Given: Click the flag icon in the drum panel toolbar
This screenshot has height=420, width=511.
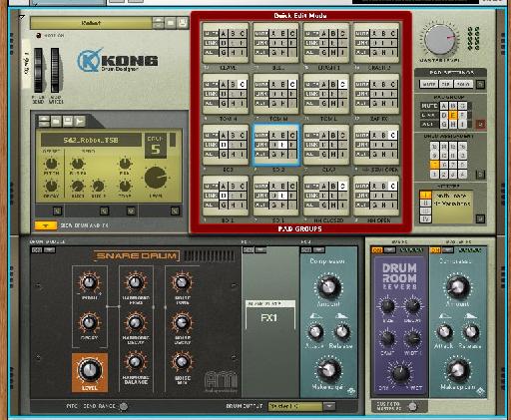Looking at the screenshot, I should 80,121.
